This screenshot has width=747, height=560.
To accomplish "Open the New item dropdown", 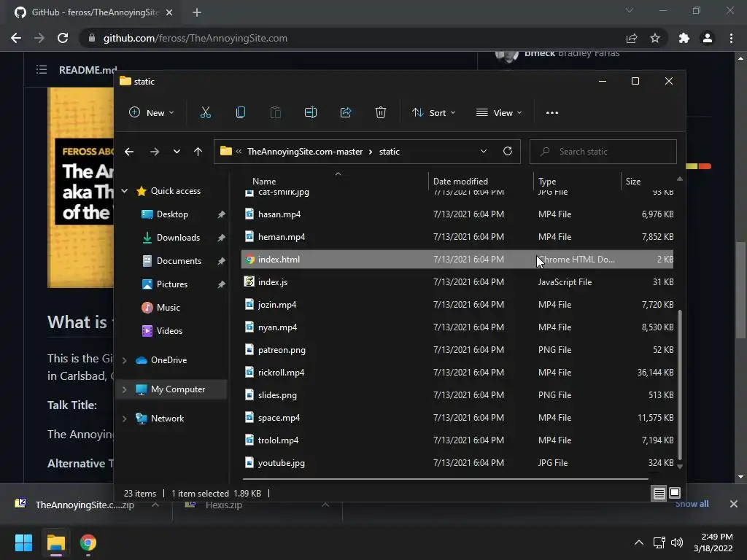I will [152, 113].
